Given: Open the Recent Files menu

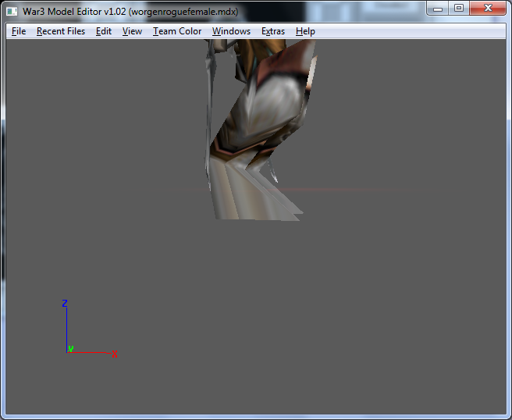Looking at the screenshot, I should click(x=61, y=31).
